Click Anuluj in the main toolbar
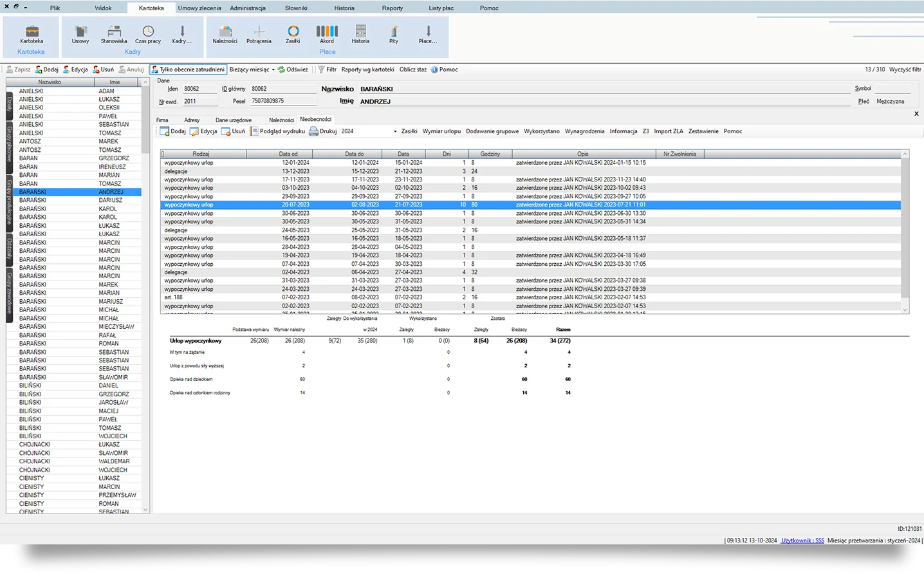 click(131, 69)
